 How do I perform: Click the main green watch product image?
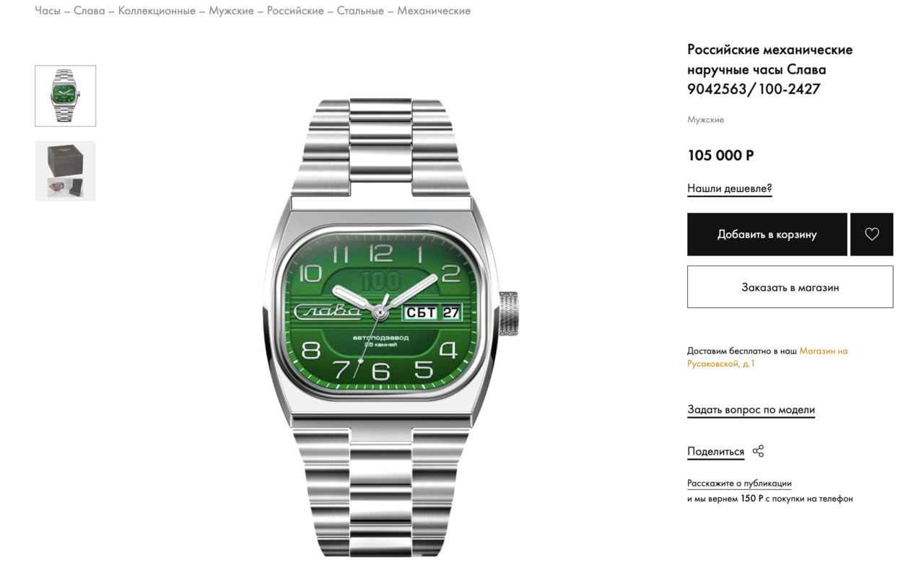pos(391,328)
